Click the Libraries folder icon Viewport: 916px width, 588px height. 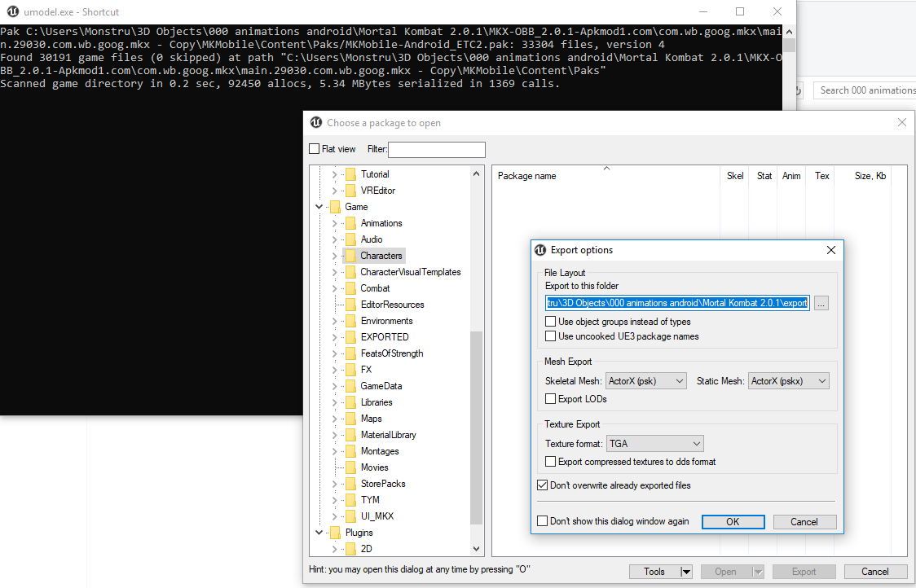tap(350, 402)
